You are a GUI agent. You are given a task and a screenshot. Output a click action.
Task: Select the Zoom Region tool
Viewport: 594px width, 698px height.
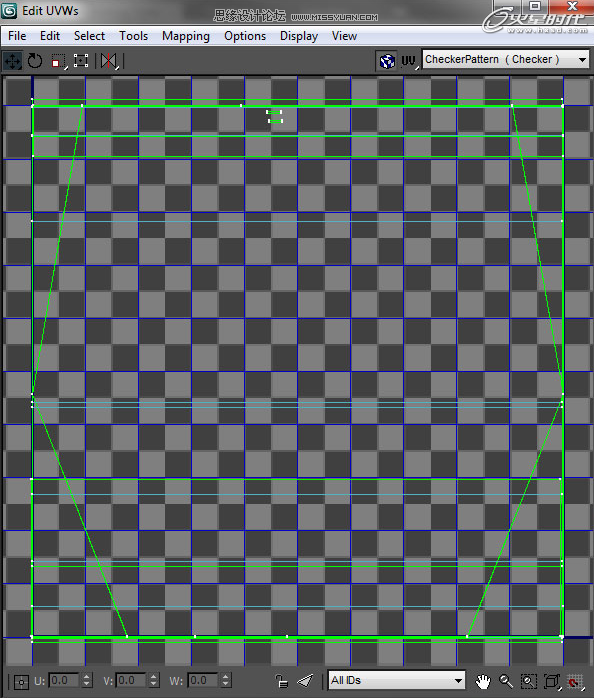(529, 681)
